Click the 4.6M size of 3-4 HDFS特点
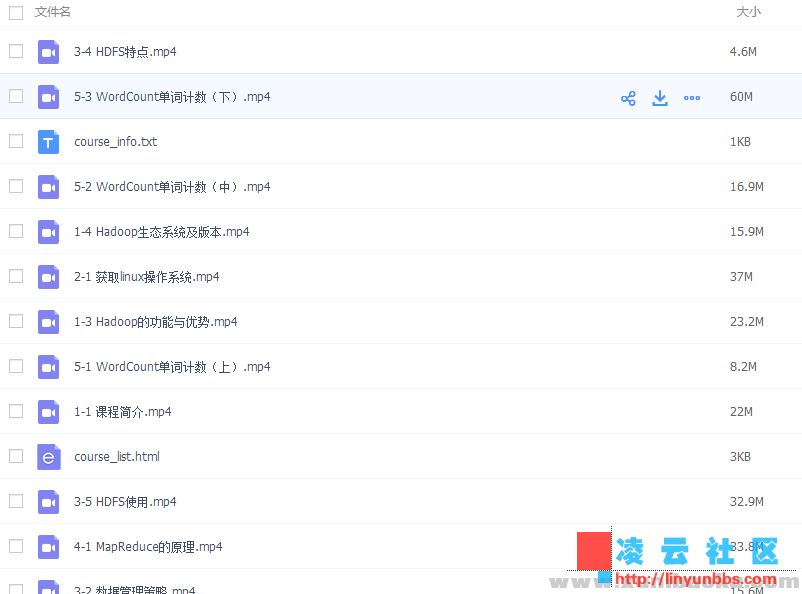This screenshot has width=802, height=594. pos(743,52)
